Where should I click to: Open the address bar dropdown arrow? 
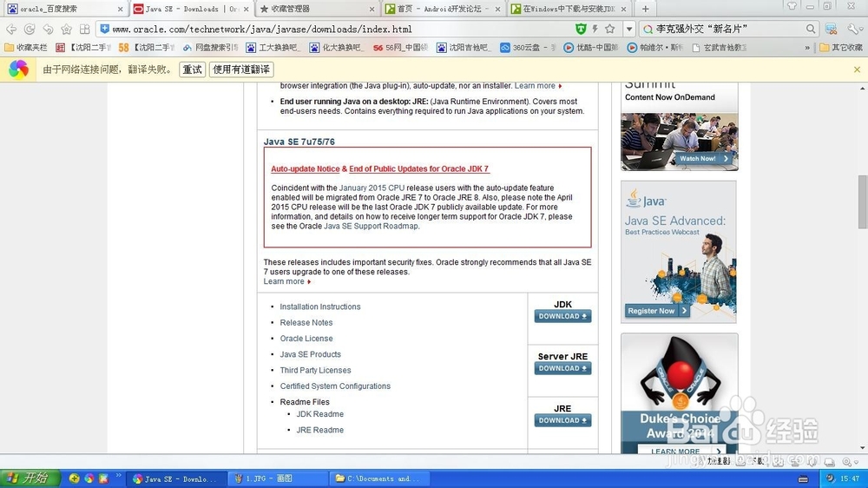pos(628,29)
